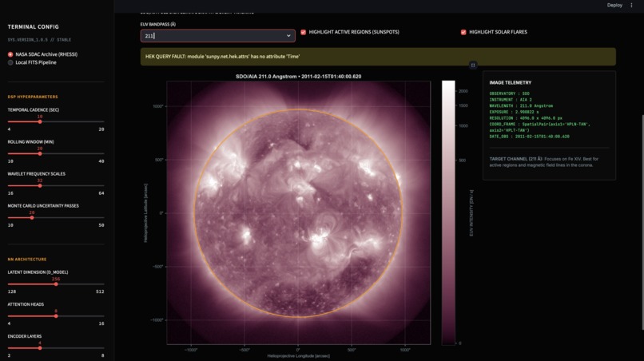Toggle Highlight Active Regions (Sunspots) checkbox

pos(303,32)
